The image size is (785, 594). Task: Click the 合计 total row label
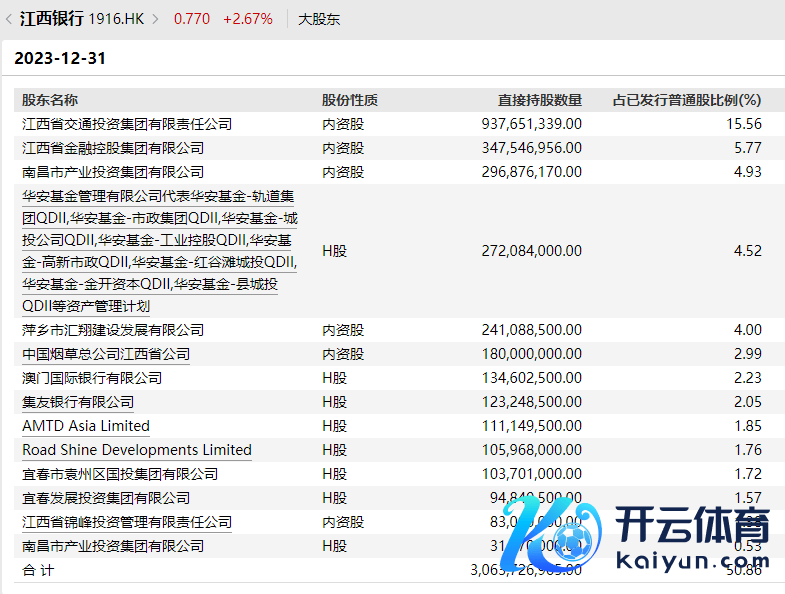[x=39, y=570]
